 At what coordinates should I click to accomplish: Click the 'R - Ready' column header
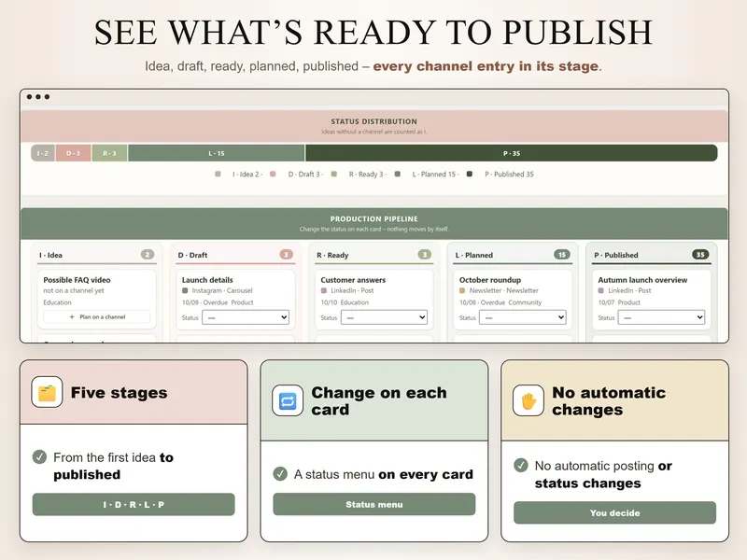coord(332,255)
